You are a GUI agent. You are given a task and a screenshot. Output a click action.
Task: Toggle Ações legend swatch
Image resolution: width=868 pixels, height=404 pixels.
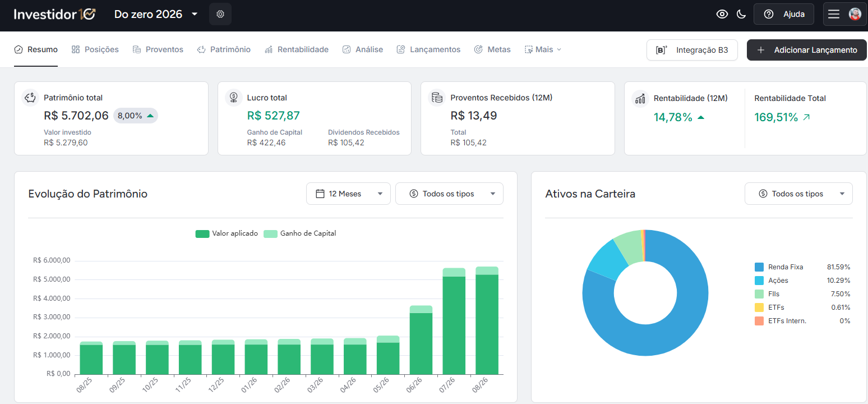(x=759, y=281)
